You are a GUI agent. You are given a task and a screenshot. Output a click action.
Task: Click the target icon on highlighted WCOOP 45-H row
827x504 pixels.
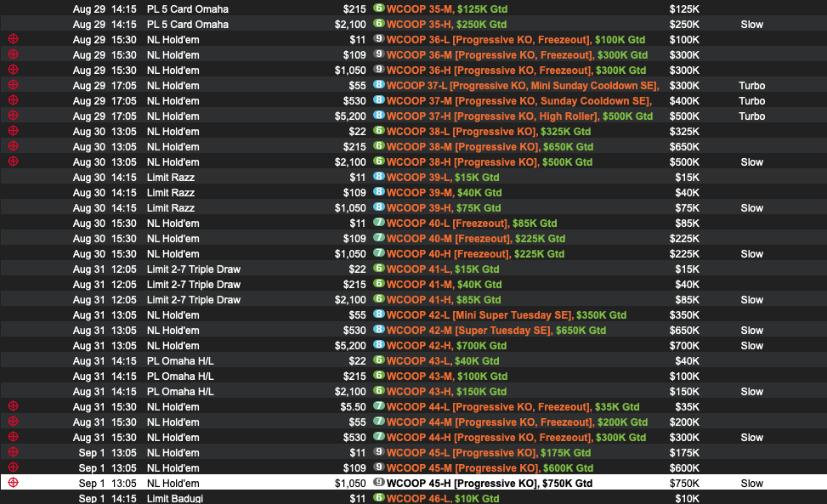pyautogui.click(x=14, y=483)
